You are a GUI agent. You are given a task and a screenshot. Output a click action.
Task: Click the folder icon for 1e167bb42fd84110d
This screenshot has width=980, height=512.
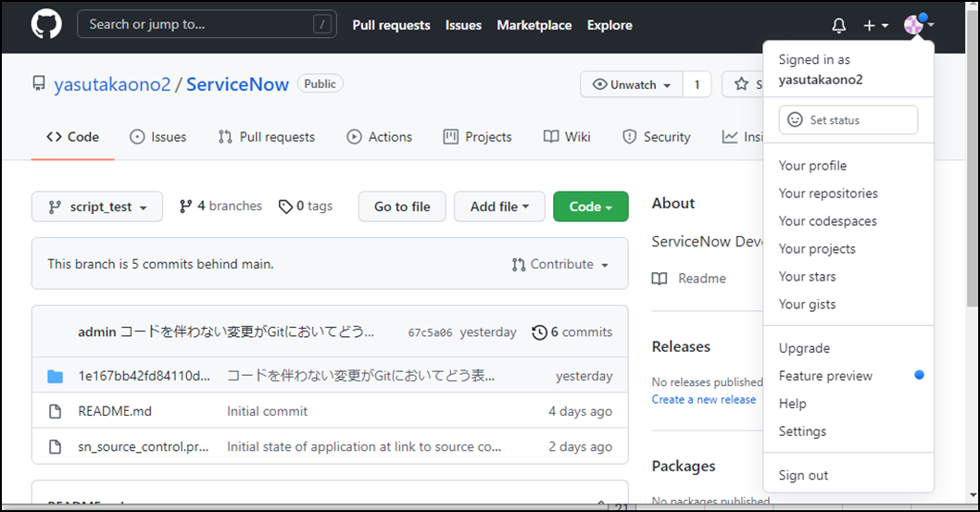pyautogui.click(x=55, y=376)
